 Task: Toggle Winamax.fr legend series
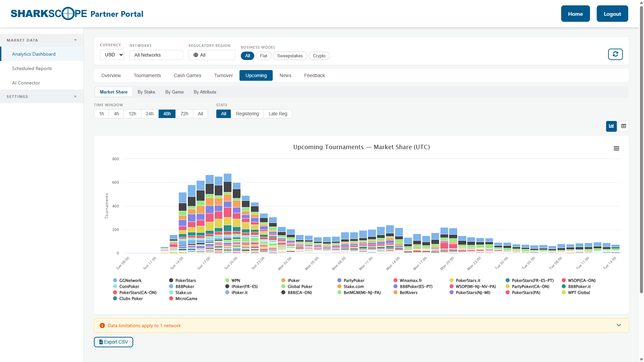(x=408, y=281)
